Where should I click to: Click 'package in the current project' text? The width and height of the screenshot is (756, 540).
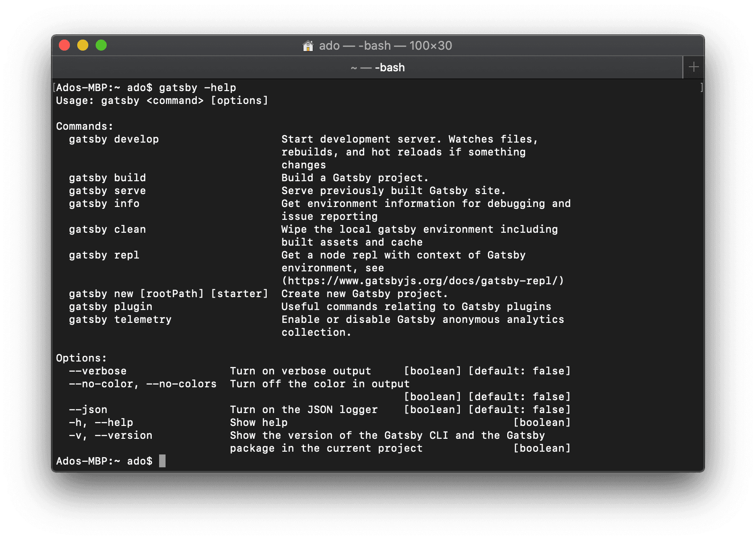(326, 448)
